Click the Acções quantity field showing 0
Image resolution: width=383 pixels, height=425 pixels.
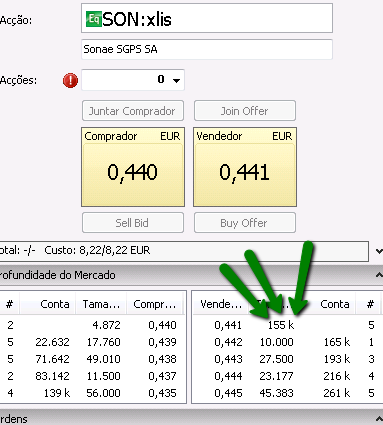[x=133, y=80]
